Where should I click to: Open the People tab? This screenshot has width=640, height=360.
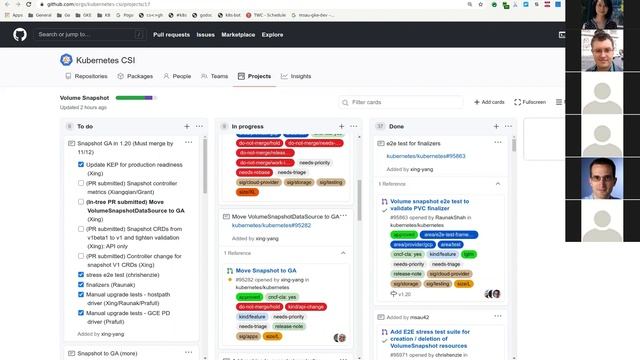[177, 76]
